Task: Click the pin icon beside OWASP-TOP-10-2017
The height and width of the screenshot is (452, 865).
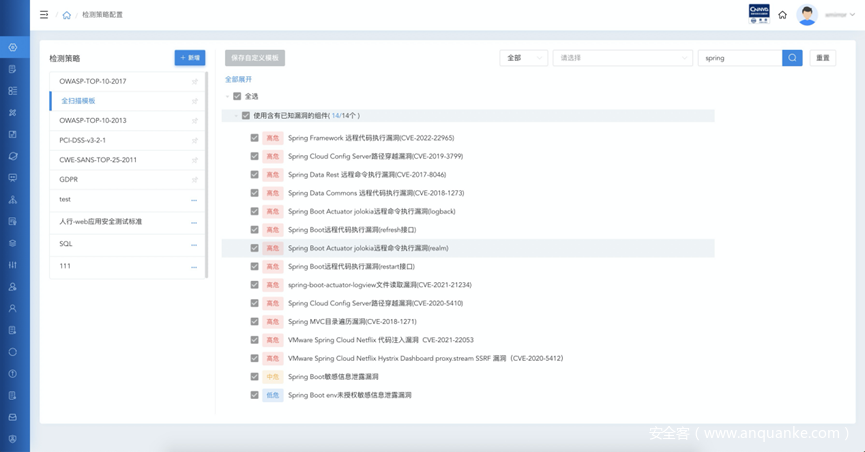Action: pyautogui.click(x=195, y=81)
